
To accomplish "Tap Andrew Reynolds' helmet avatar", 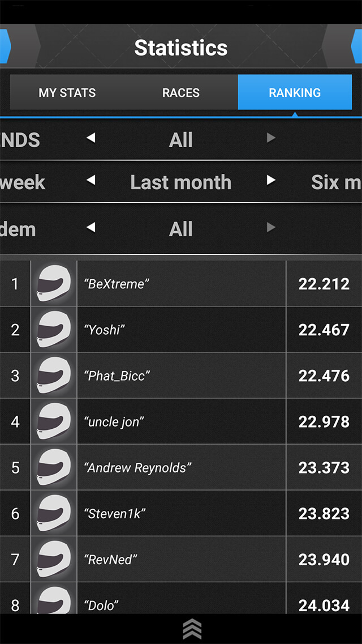I will [x=54, y=467].
